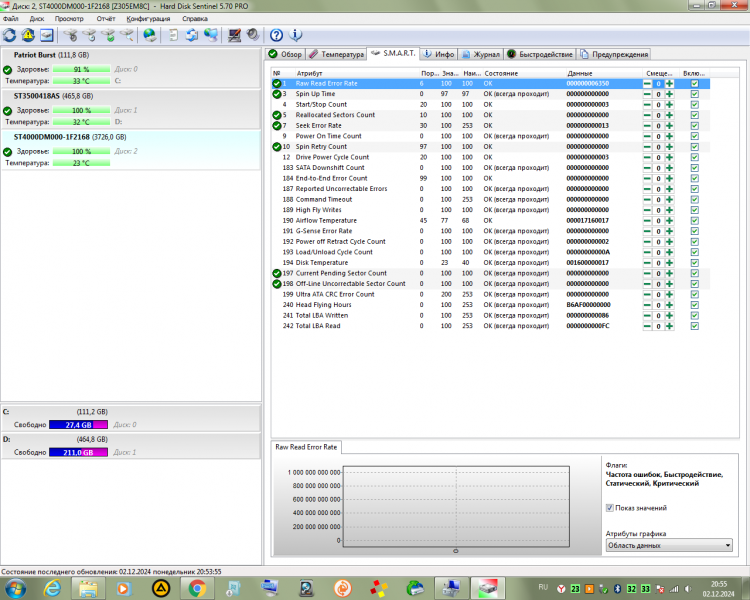Switch to the Быстродействие tab
The image size is (750, 600).
(540, 54)
